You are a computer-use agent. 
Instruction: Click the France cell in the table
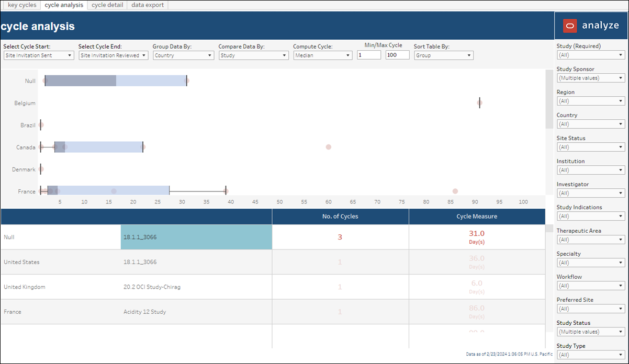pyautogui.click(x=61, y=312)
